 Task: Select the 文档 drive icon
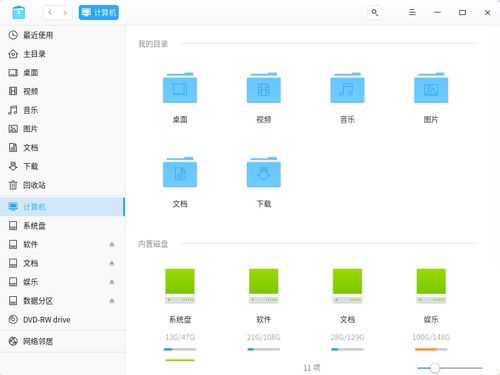[x=347, y=286]
